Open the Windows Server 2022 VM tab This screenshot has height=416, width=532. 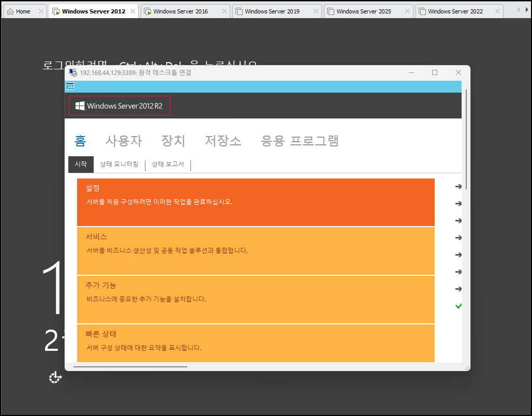pyautogui.click(x=459, y=11)
